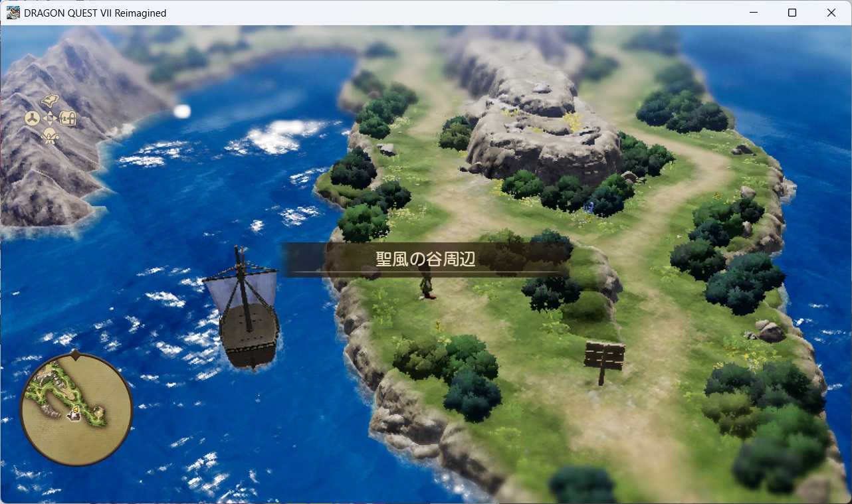Viewport: 852px width, 504px height.
Task: Minimize the game window
Action: (754, 13)
